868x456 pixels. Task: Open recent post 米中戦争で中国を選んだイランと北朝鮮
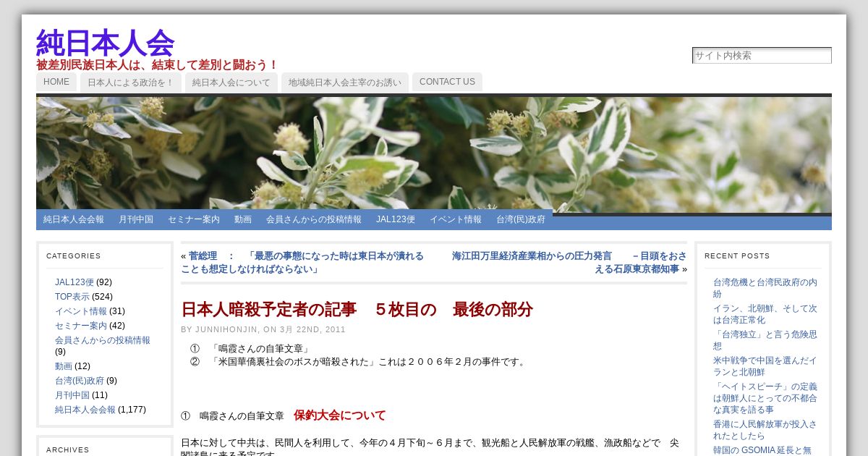765,366
